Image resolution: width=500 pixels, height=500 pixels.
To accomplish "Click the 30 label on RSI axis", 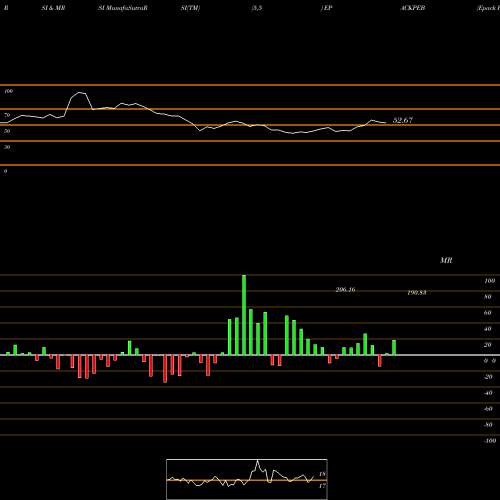I will 7,147.
